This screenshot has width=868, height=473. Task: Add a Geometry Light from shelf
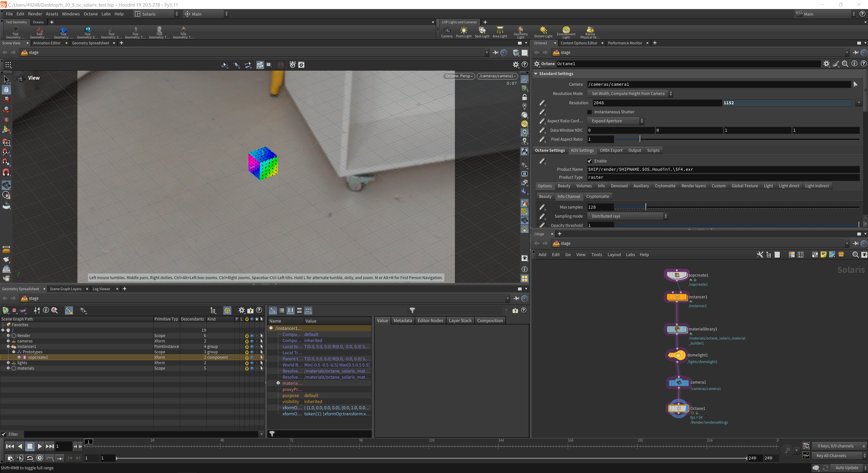[x=521, y=32]
